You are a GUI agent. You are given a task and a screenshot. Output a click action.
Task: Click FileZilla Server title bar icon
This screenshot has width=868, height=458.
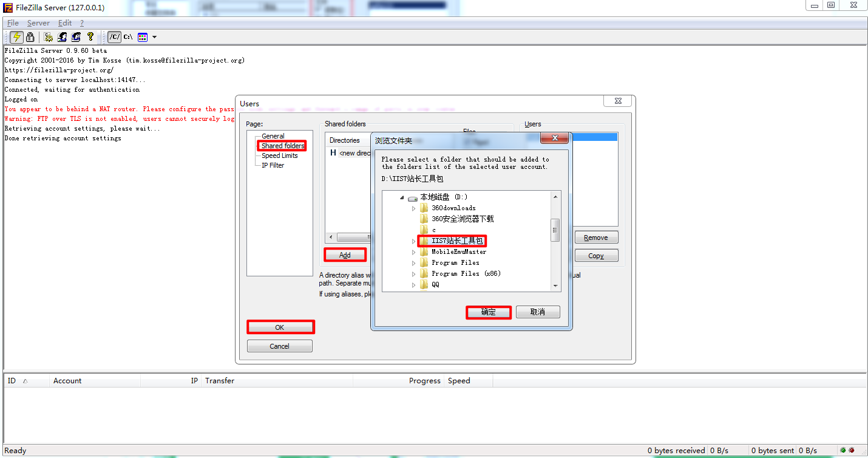(x=8, y=8)
